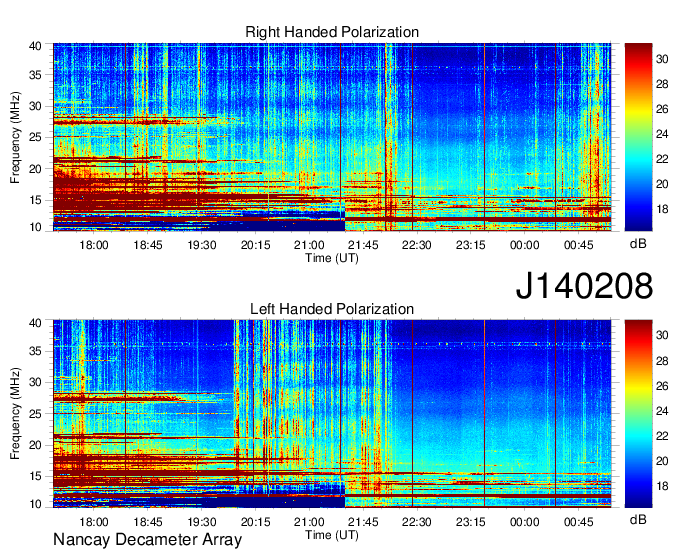This screenshot has height=552, width=680.
Task: Click the 15 MHz tick of Left Handed plot
Action: (35, 477)
